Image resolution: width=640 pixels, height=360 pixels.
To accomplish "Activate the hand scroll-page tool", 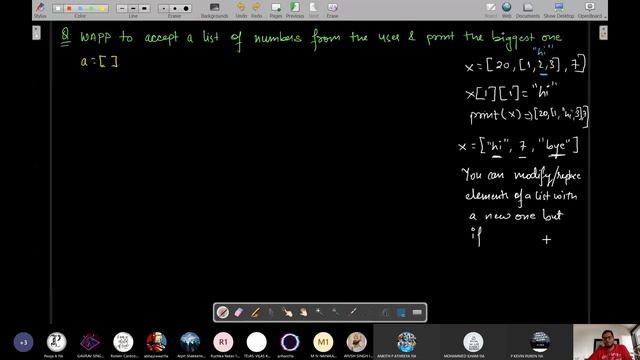I will pyautogui.click(x=304, y=313).
